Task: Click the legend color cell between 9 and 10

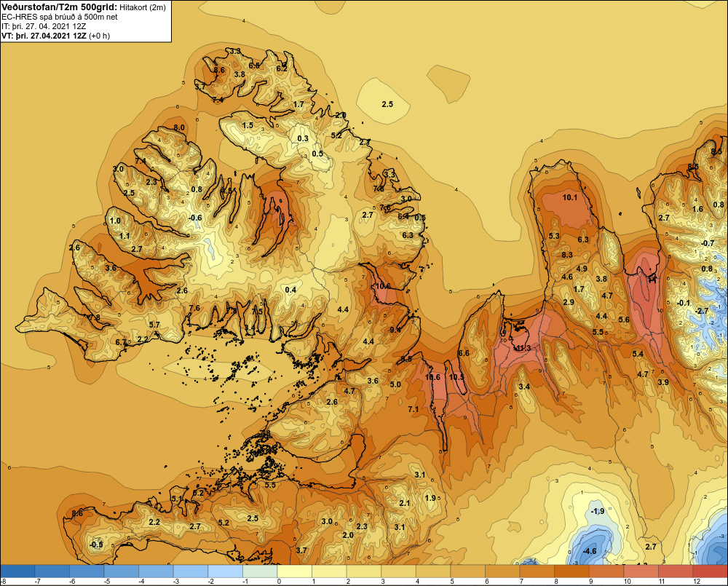Action: click(x=606, y=571)
